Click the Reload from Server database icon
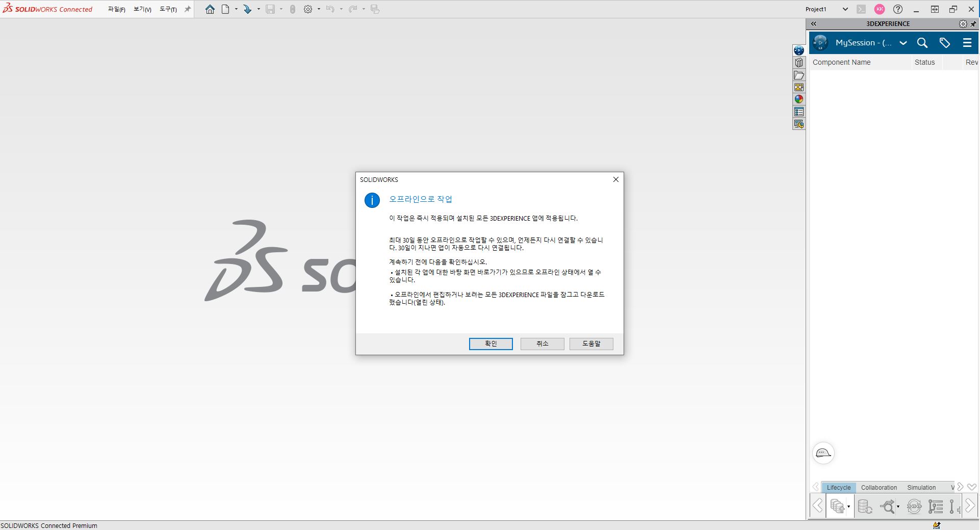The width and height of the screenshot is (980, 530). tap(865, 506)
